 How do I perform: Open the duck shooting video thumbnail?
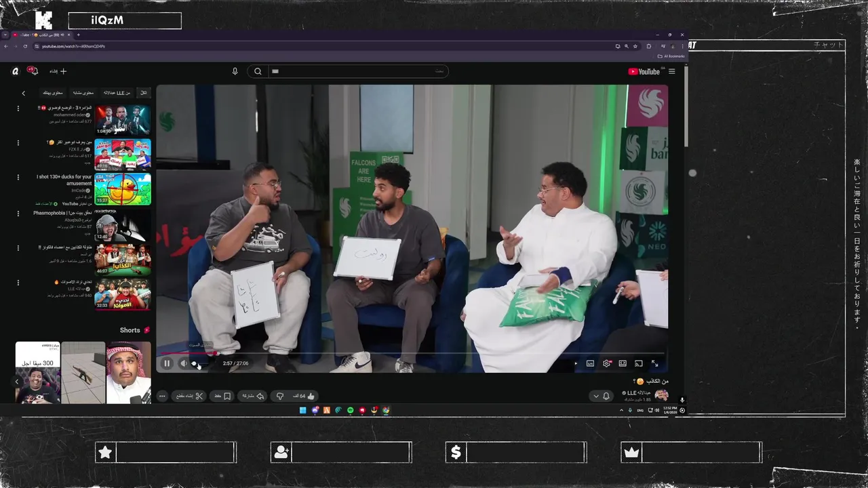coord(123,189)
